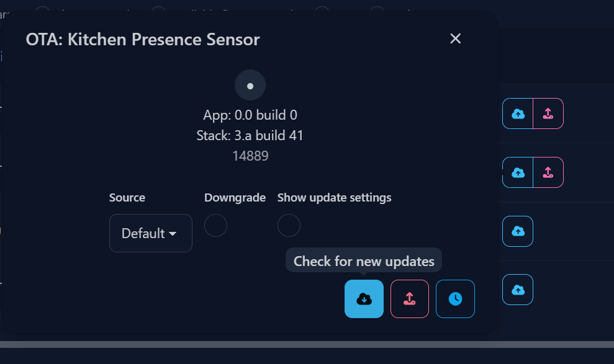Schedule the update with the clock icon
This screenshot has width=614, height=364.
455,299
